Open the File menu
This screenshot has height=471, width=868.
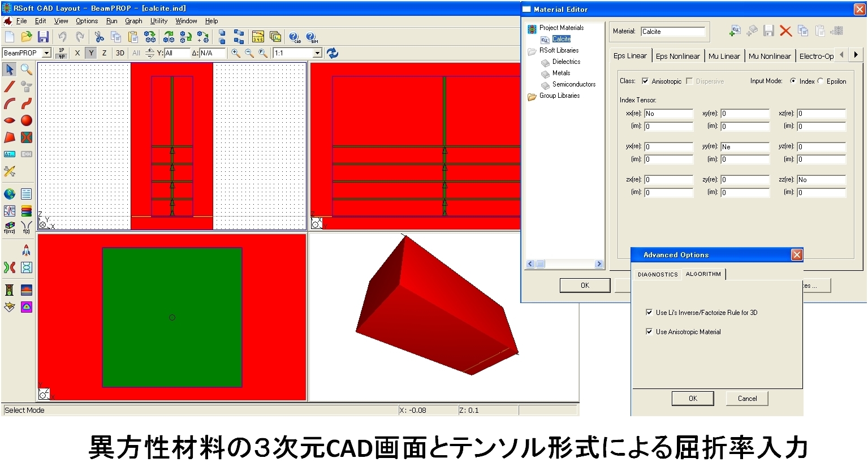coord(21,21)
